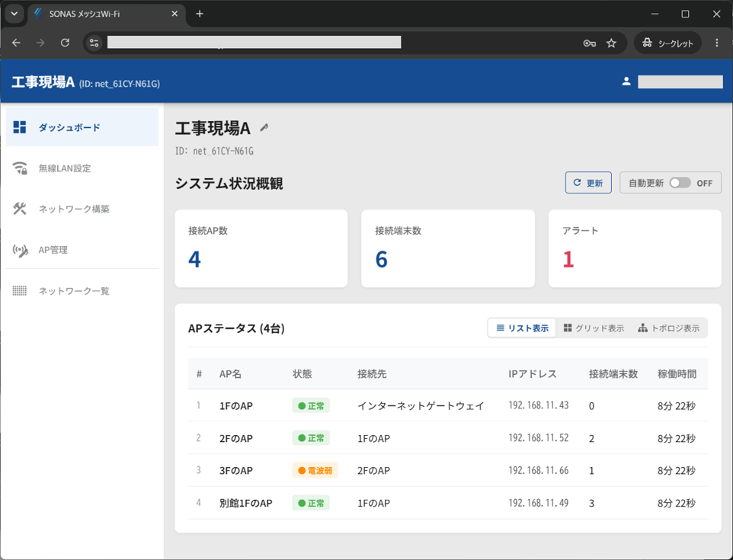Click the 接続端末数 table column header
Viewport: 733px width, 560px height.
(x=613, y=374)
